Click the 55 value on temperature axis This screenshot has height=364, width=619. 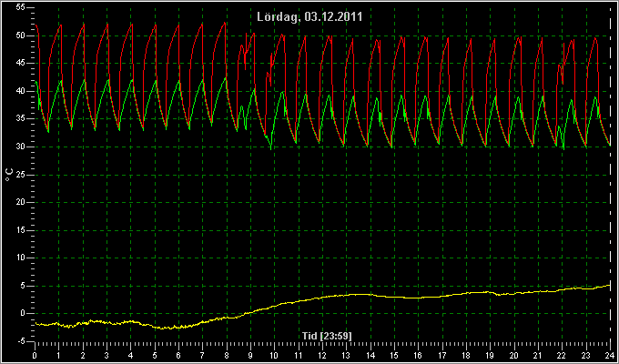(21, 7)
